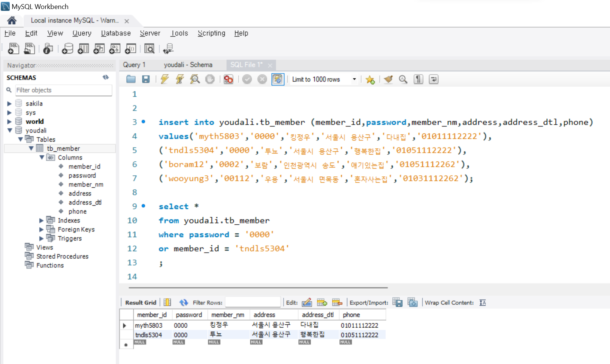Delete selected rows from result grid
This screenshot has width=610, height=364.
tap(337, 302)
